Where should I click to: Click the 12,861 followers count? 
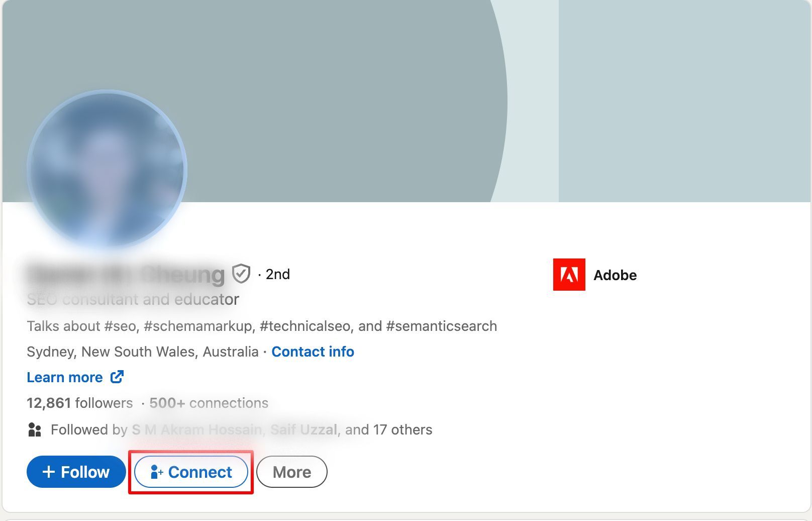[79, 402]
